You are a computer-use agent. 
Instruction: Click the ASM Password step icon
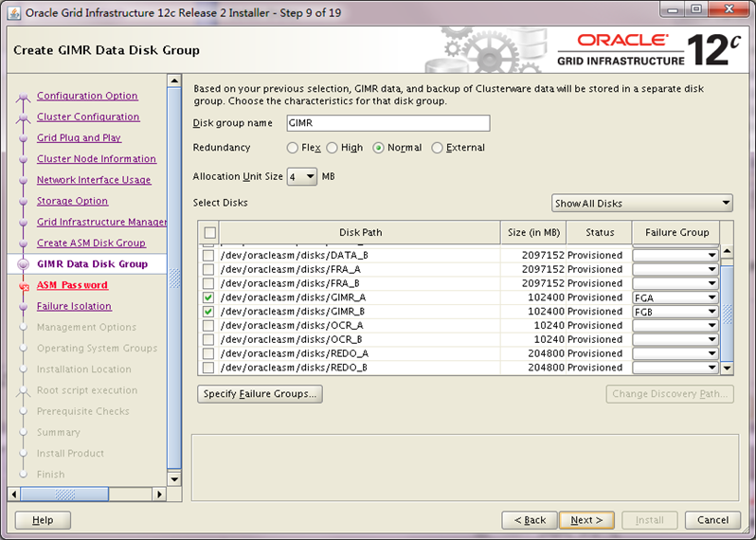(x=24, y=286)
